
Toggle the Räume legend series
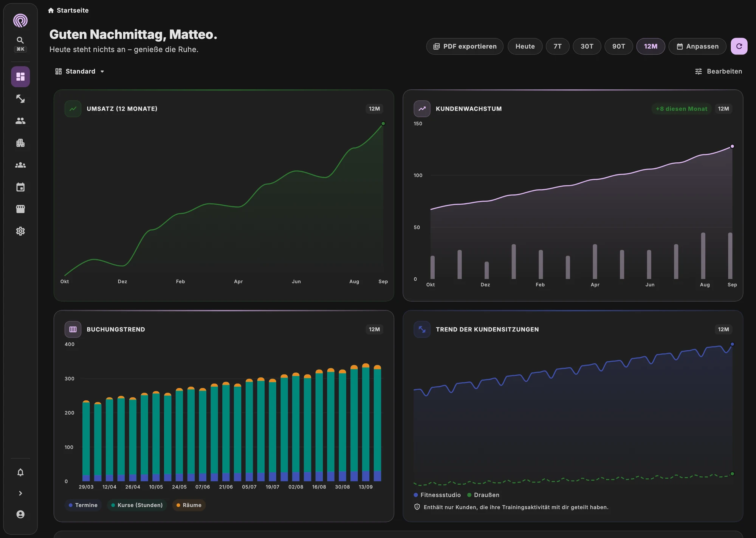pyautogui.click(x=189, y=505)
